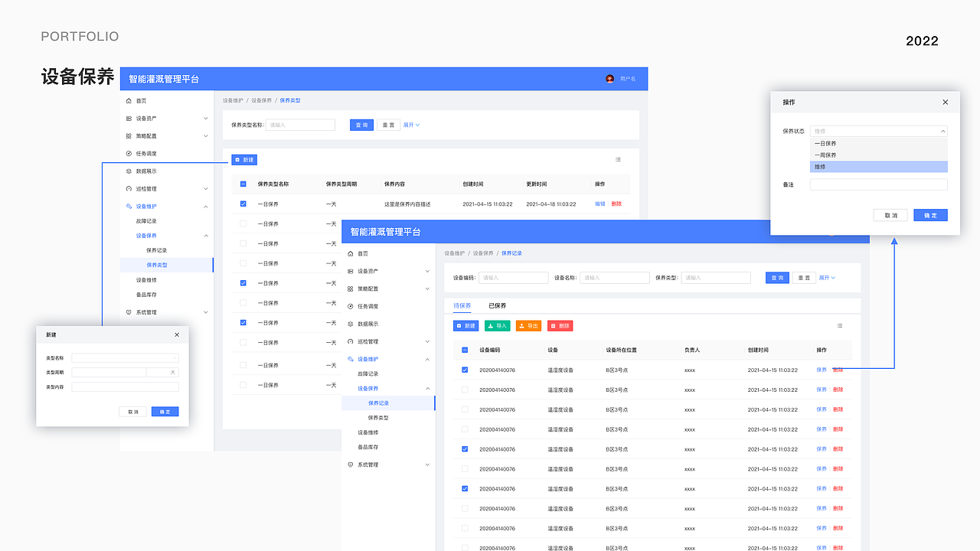Switch to 待保养 tab
Screen dimensions: 980x551
pos(462,306)
